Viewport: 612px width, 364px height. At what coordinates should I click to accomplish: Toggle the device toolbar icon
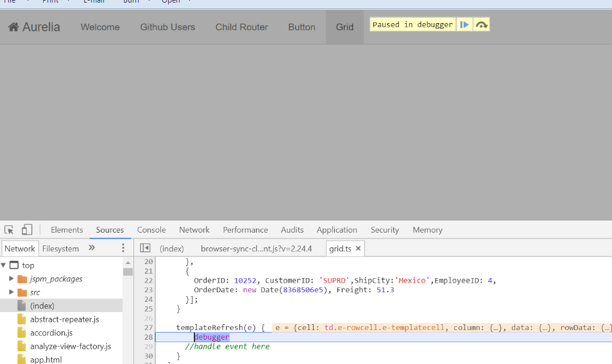point(27,229)
